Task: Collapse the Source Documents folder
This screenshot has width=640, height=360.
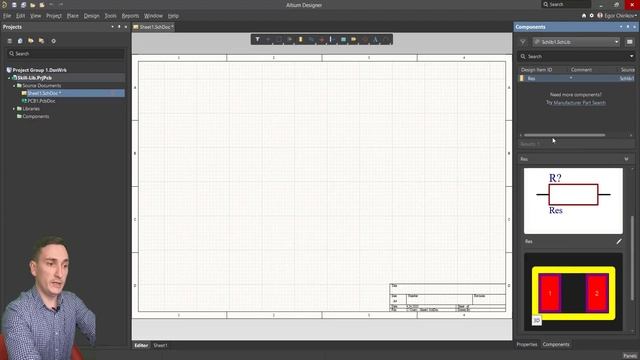Action: tap(14, 86)
